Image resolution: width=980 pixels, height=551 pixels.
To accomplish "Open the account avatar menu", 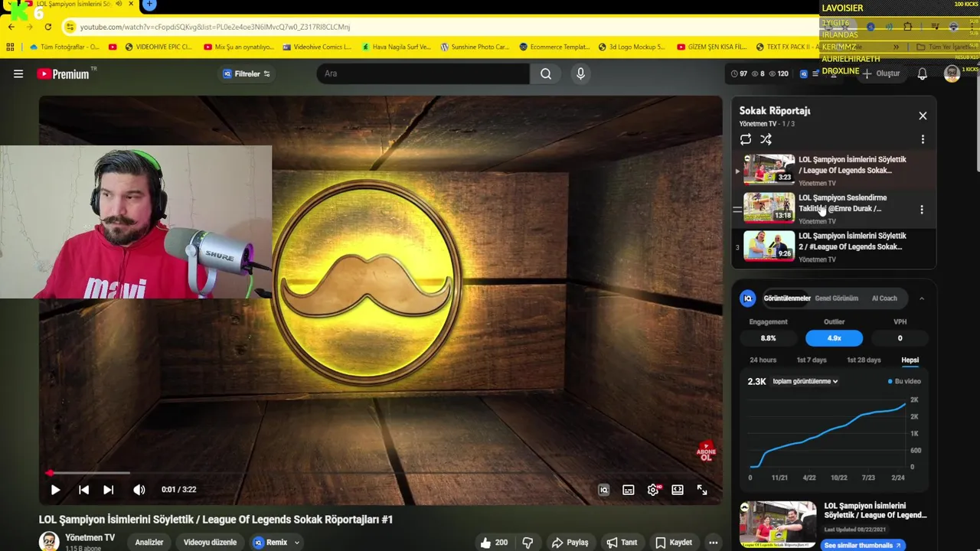I will 952,73.
